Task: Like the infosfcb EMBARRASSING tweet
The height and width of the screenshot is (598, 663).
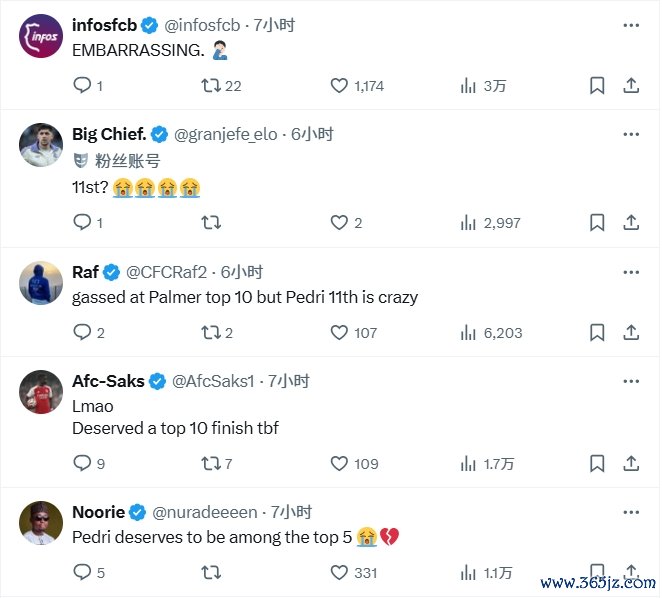Action: point(339,86)
